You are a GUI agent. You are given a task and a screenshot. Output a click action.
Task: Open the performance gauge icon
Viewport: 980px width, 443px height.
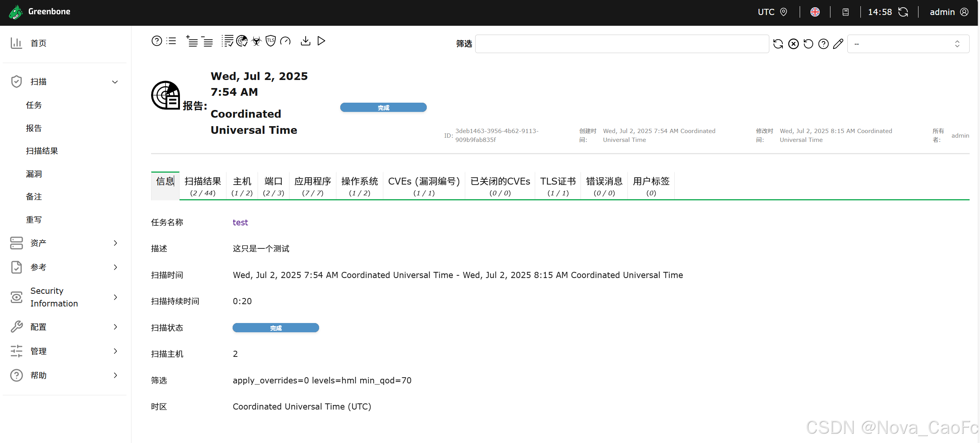285,41
